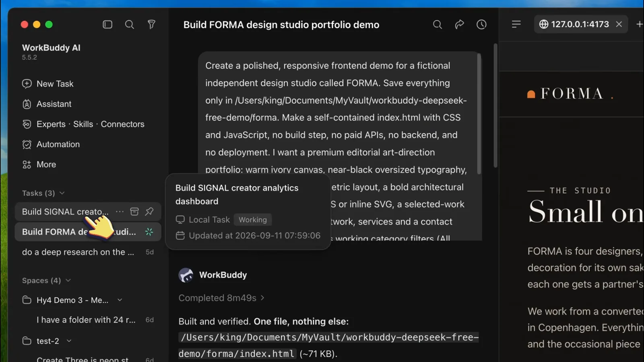Screen dimensions: 644x362
Task: Click the Local Task label in tooltip
Action: click(x=209, y=220)
